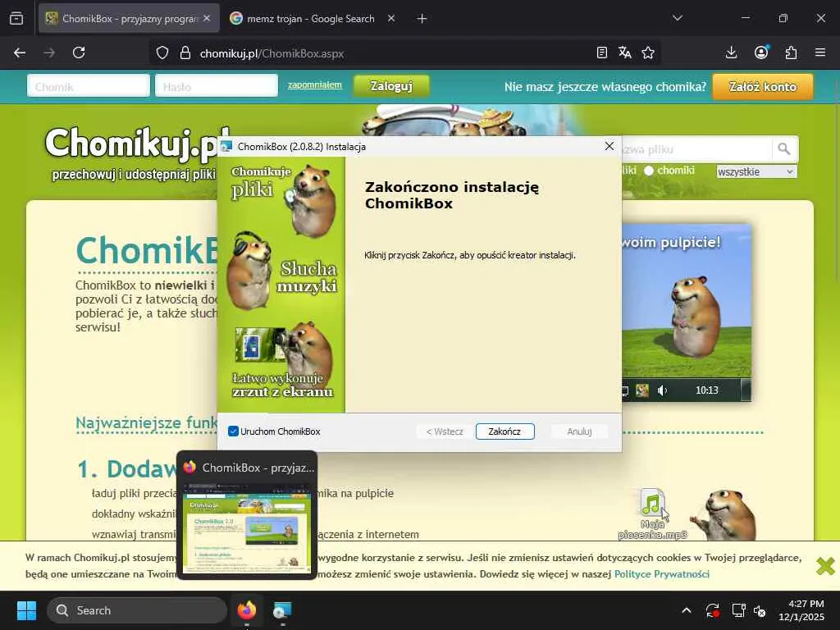Show hidden system tray icons chevron
Image resolution: width=840 pixels, height=630 pixels.
coord(687,610)
